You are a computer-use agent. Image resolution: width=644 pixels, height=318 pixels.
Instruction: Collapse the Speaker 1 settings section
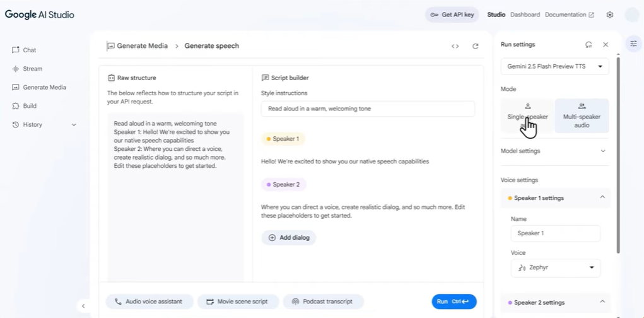point(555,198)
